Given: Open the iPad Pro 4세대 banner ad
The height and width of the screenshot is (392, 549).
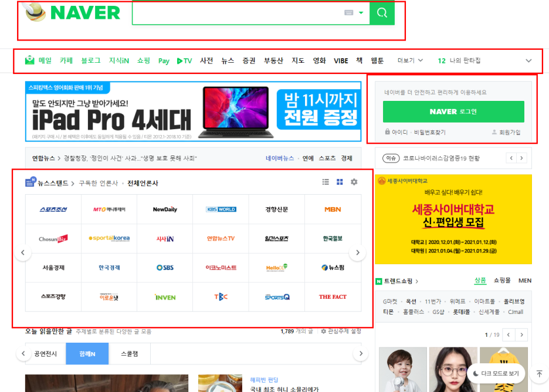Looking at the screenshot, I should pyautogui.click(x=194, y=111).
